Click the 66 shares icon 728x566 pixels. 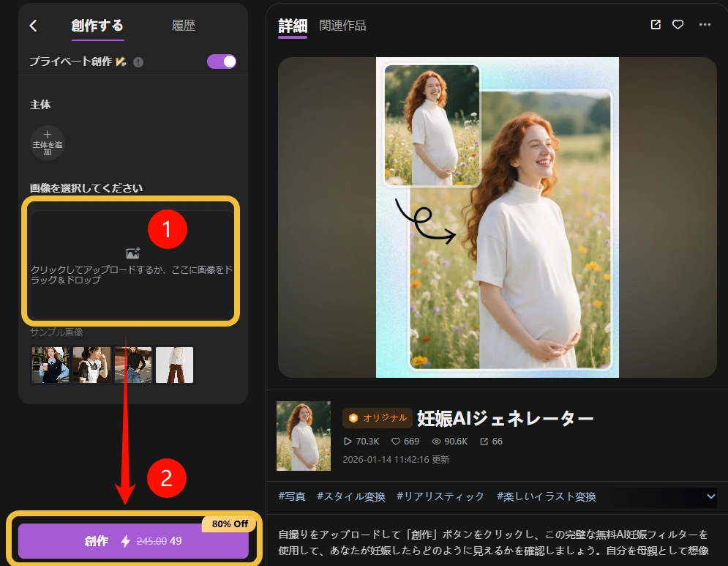pos(484,442)
